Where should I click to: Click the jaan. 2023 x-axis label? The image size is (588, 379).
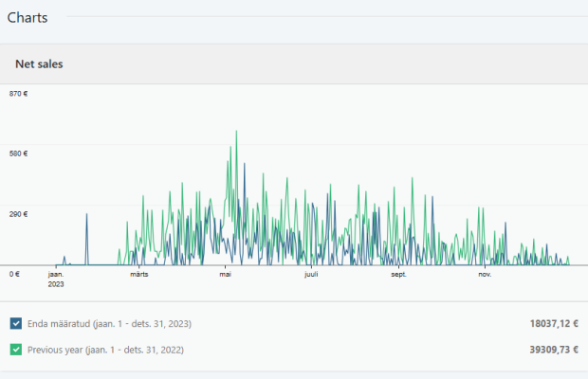(x=56, y=279)
